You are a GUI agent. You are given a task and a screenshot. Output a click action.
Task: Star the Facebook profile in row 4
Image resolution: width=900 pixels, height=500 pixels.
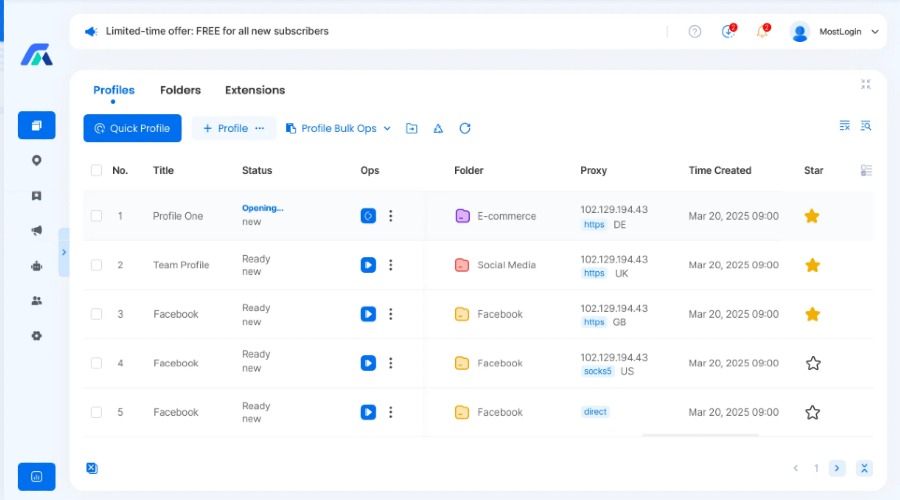click(813, 363)
